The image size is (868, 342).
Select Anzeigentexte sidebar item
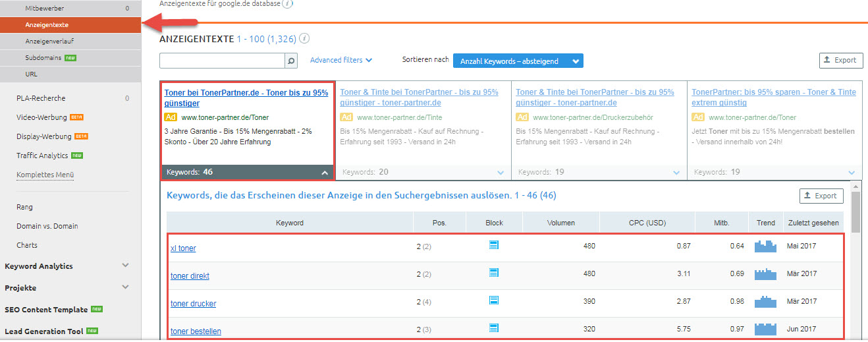click(70, 25)
